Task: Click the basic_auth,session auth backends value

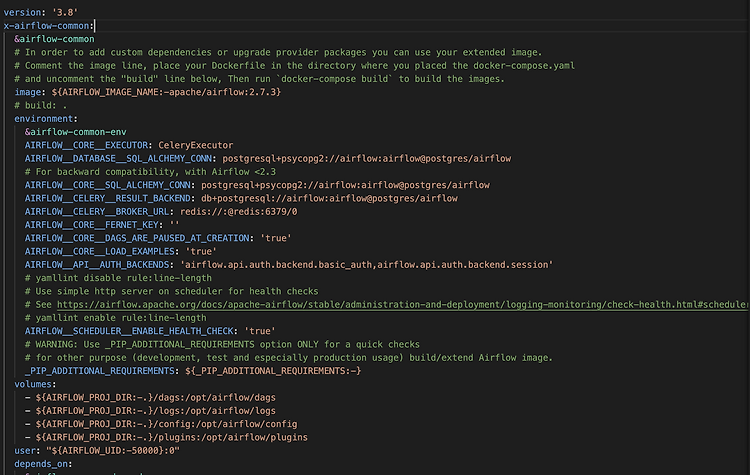Action: tap(366, 265)
